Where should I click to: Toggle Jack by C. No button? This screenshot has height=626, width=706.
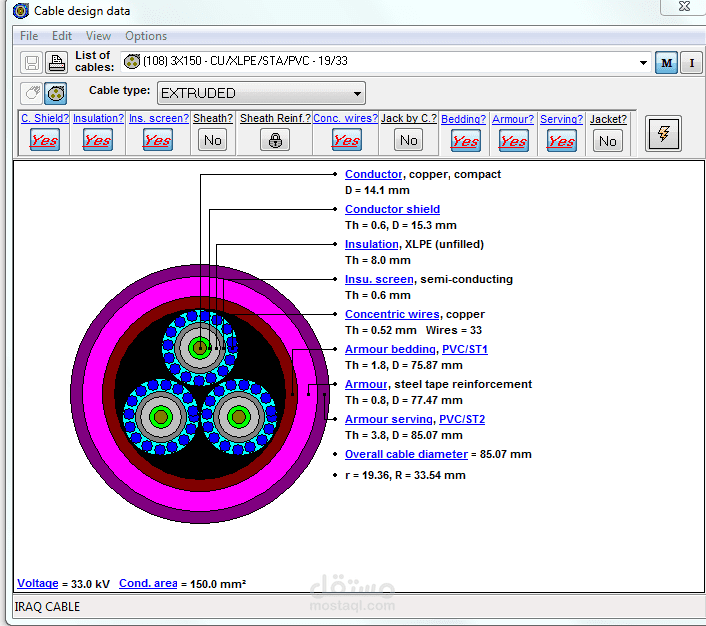pyautogui.click(x=408, y=140)
